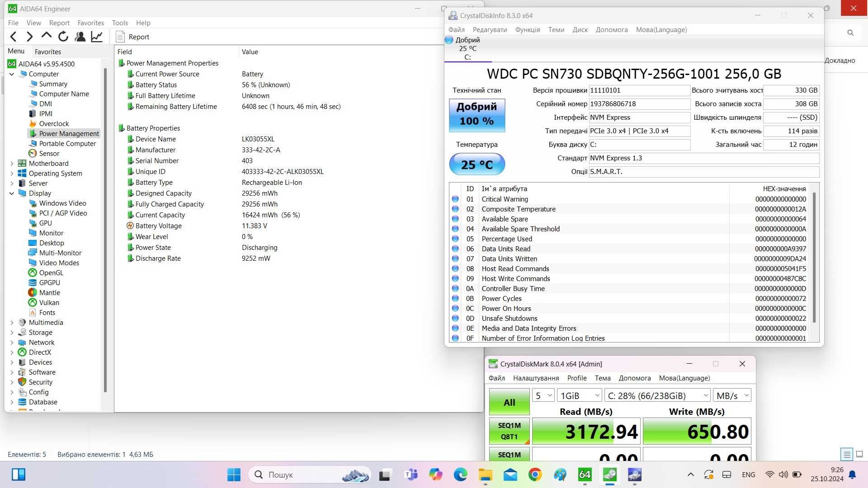Screen dimensions: 868x488
Task: Go forward with AIDA64 forward arrow
Action: (x=30, y=37)
